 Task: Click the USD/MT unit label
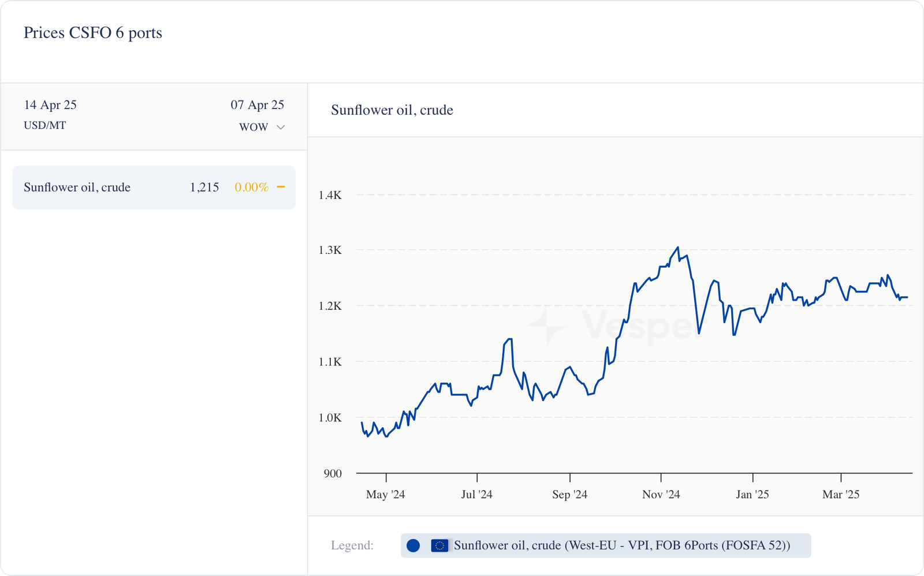(45, 125)
